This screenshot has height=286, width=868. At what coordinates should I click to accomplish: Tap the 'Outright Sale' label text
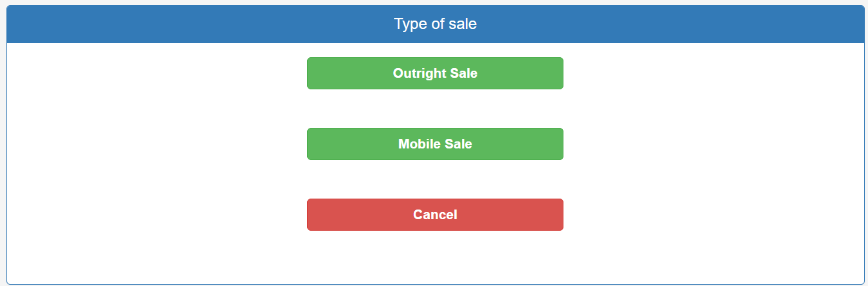[x=435, y=73]
